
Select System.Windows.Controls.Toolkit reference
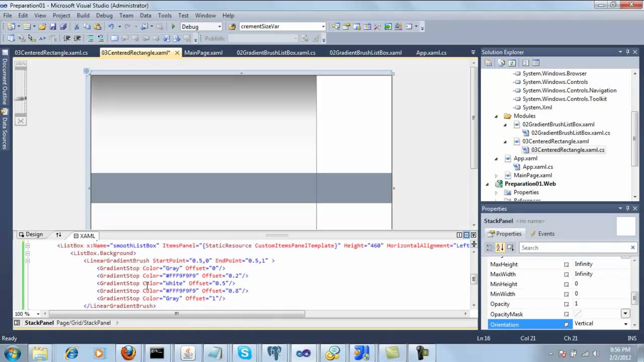(565, 99)
